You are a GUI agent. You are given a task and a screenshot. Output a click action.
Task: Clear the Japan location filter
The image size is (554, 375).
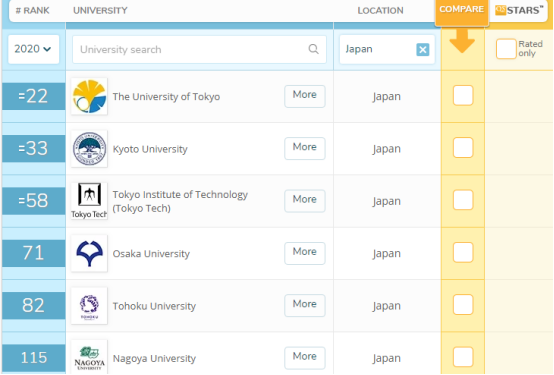423,49
